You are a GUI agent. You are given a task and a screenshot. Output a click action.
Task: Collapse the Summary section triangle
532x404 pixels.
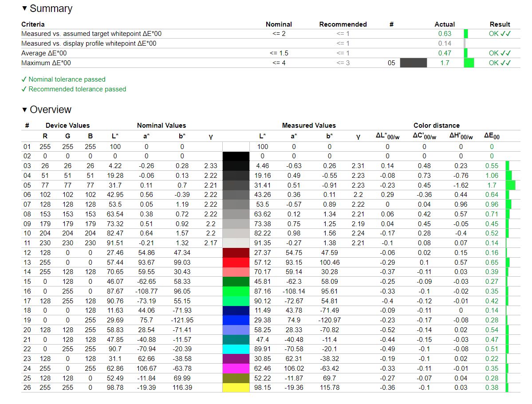point(24,8)
